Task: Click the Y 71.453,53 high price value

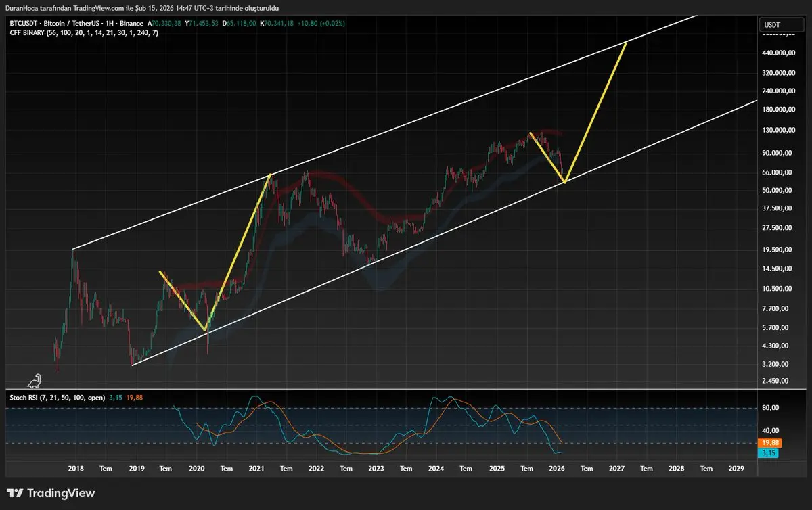Action: (201, 23)
